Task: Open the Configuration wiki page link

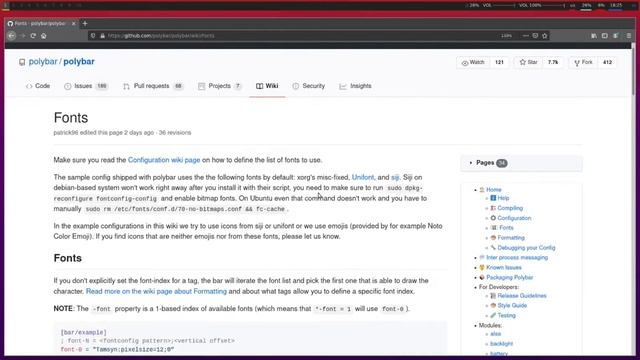Action: [164, 160]
